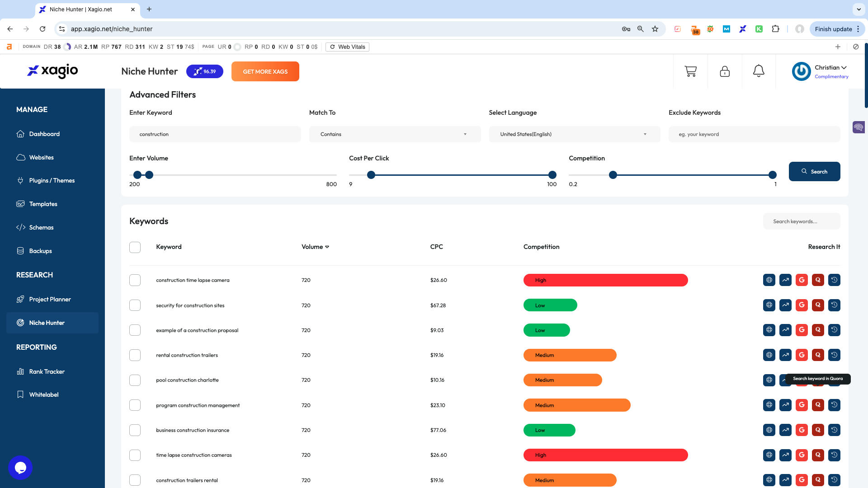
Task: Search Google for security for construction sites
Action: click(802, 305)
